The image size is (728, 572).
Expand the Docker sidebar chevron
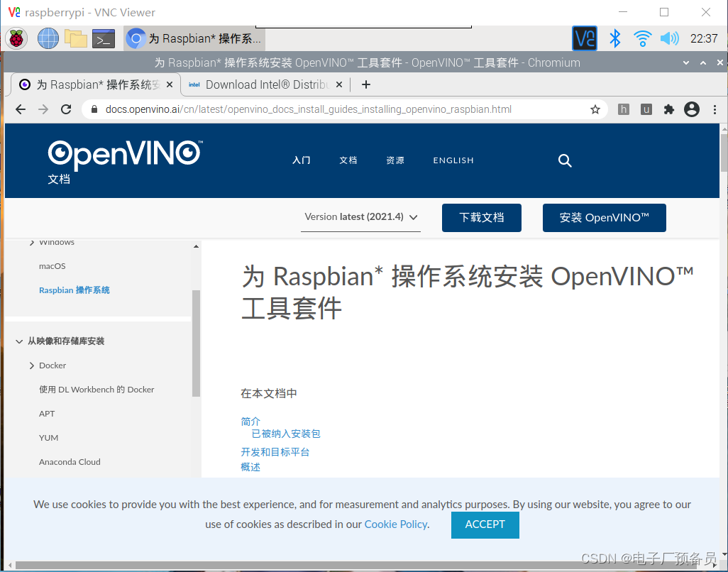point(31,365)
